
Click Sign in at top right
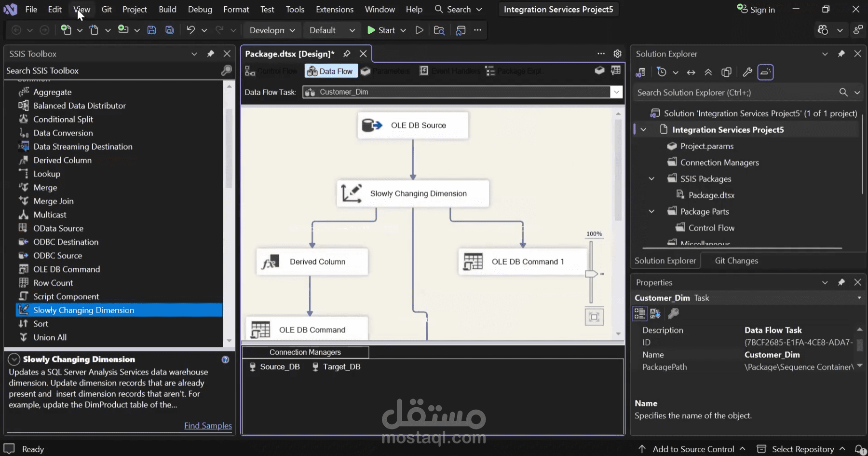coord(756,9)
